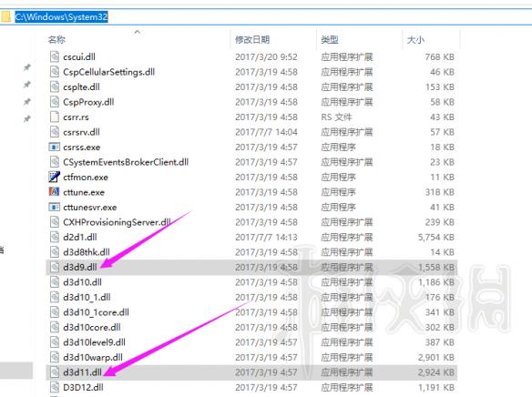
Task: Click the cttune.exe application icon
Action: (x=55, y=192)
